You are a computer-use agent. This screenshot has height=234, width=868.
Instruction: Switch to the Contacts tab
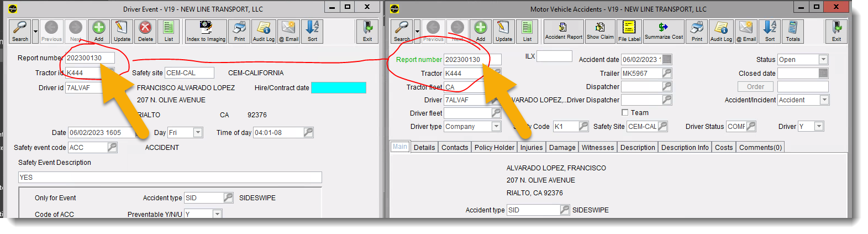tap(455, 147)
